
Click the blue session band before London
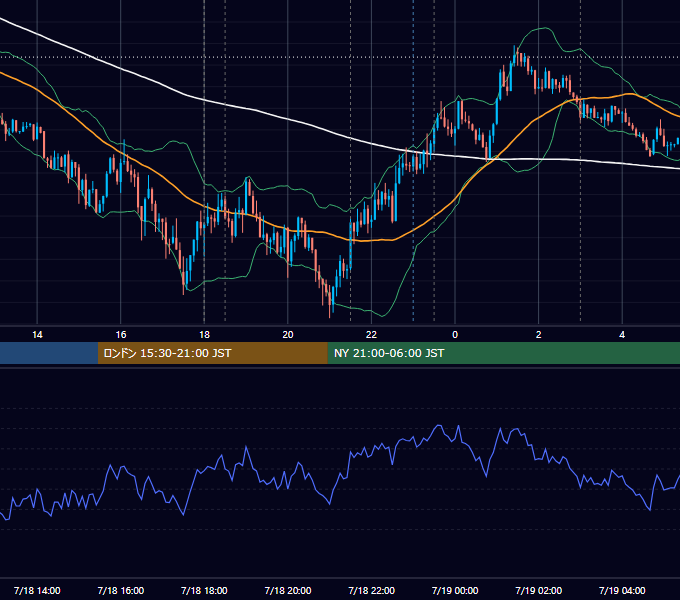click(x=49, y=353)
